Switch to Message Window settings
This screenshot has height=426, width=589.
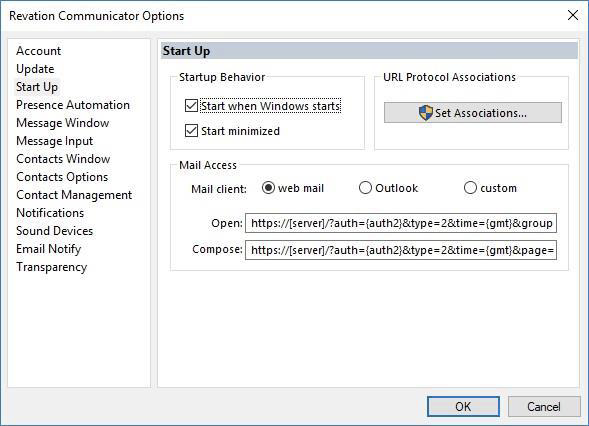(63, 123)
